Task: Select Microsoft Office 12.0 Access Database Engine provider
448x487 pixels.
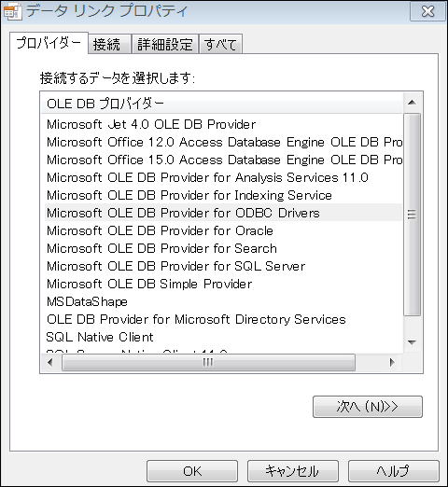Action: click(223, 142)
